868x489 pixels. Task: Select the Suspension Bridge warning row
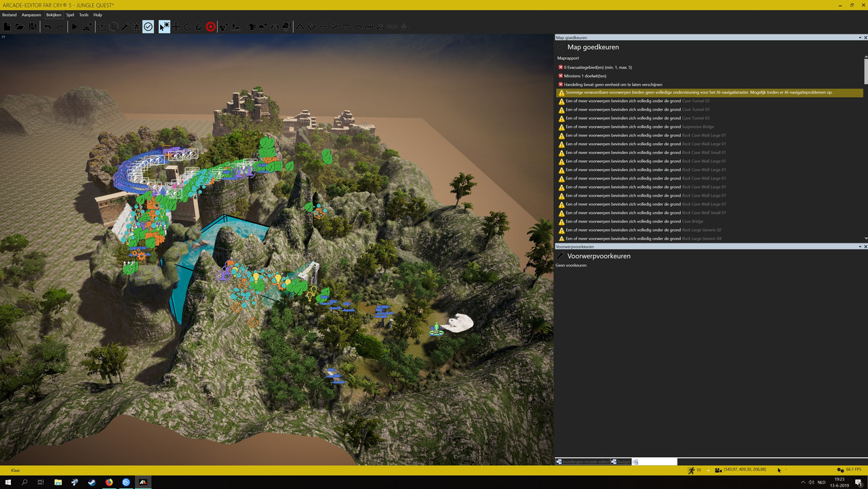coord(709,127)
